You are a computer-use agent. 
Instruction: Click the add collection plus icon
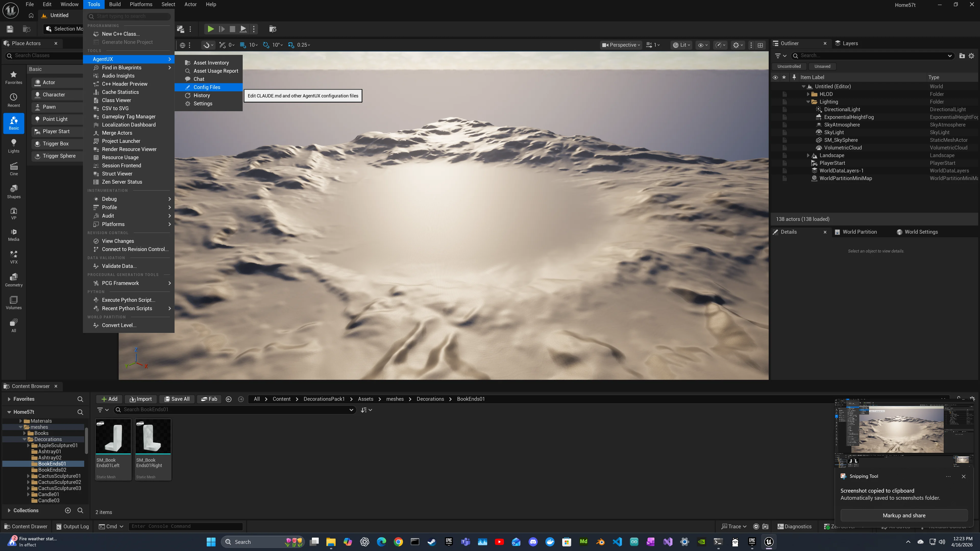coord(68,510)
